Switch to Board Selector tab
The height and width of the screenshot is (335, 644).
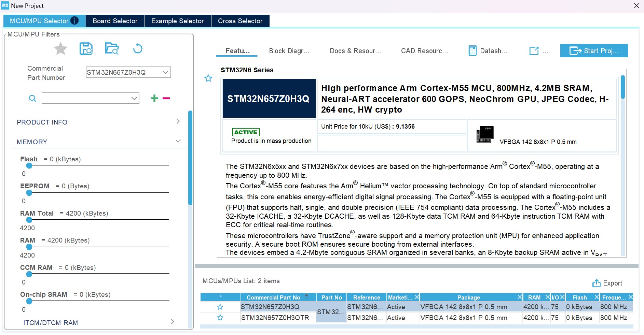tap(115, 21)
